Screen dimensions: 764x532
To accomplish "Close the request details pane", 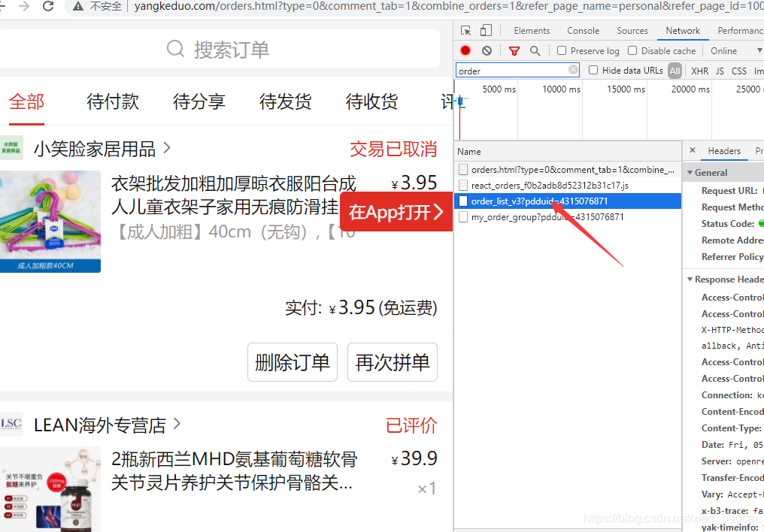I will click(x=693, y=150).
